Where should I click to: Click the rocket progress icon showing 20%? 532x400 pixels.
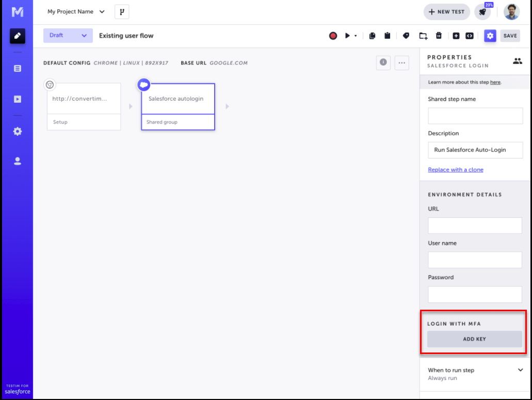click(x=482, y=12)
